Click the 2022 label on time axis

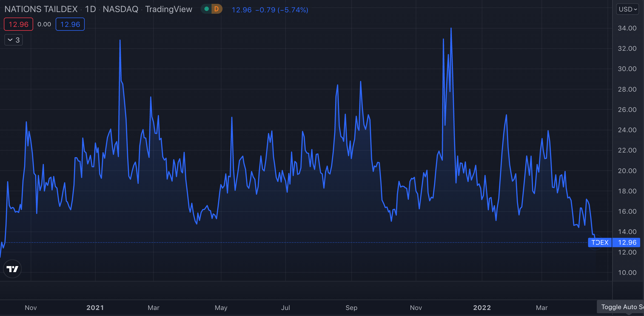point(482,308)
